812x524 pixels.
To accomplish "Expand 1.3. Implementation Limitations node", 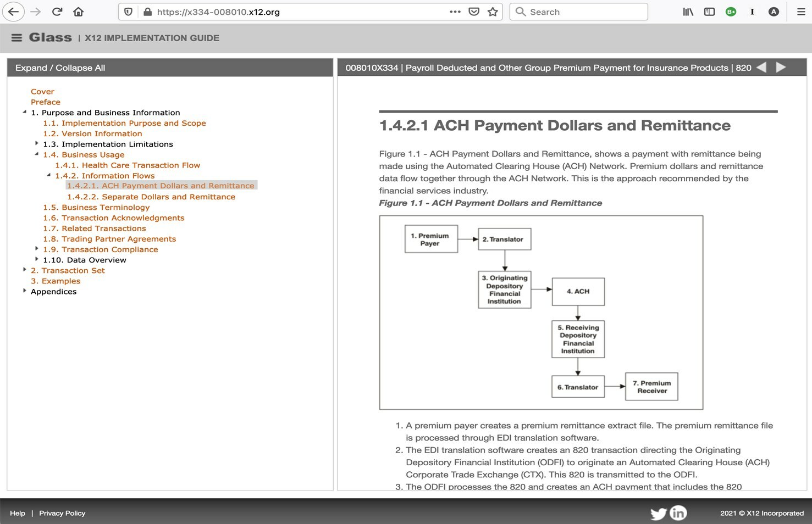I will click(x=36, y=143).
